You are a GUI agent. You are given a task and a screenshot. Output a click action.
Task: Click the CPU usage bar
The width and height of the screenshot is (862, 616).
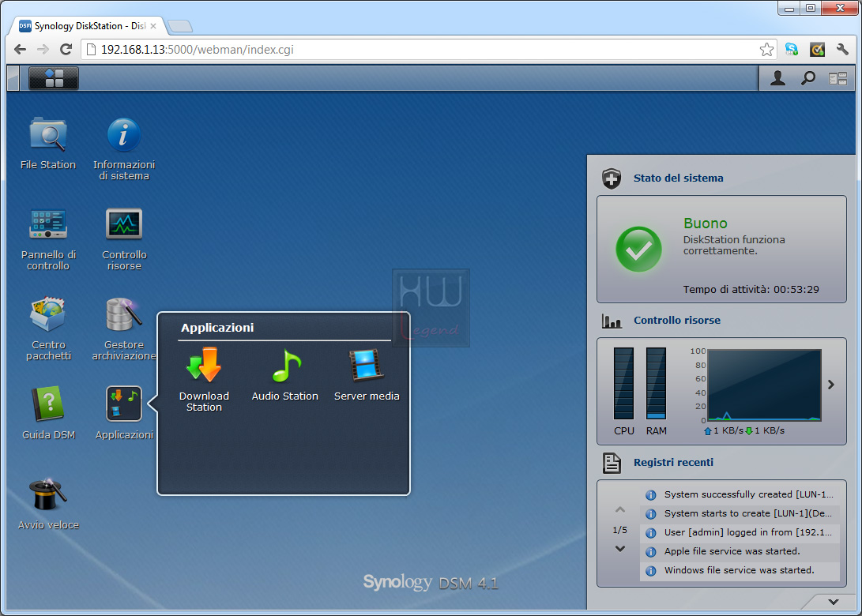[624, 384]
